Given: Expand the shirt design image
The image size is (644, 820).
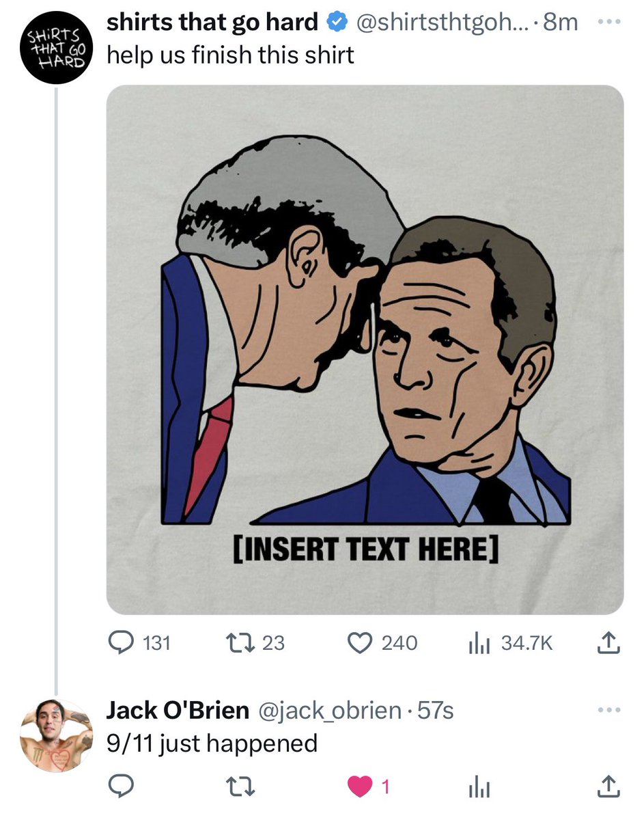Looking at the screenshot, I should point(365,349).
